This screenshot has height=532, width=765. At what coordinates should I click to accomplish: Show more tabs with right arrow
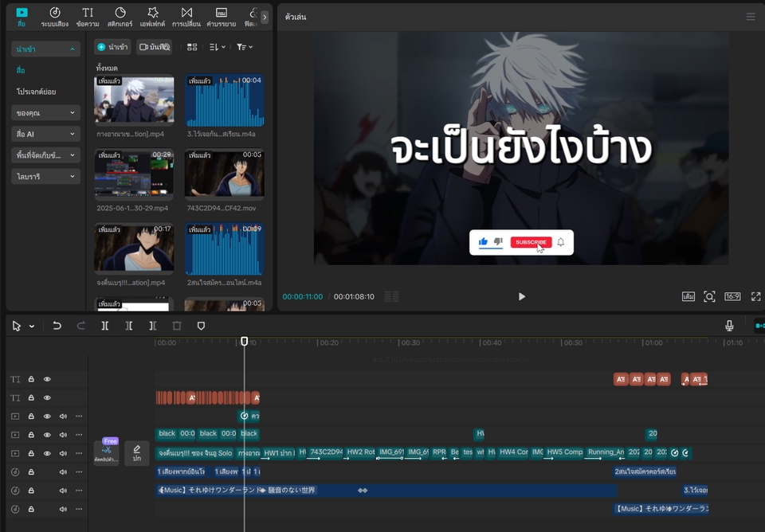tap(265, 17)
